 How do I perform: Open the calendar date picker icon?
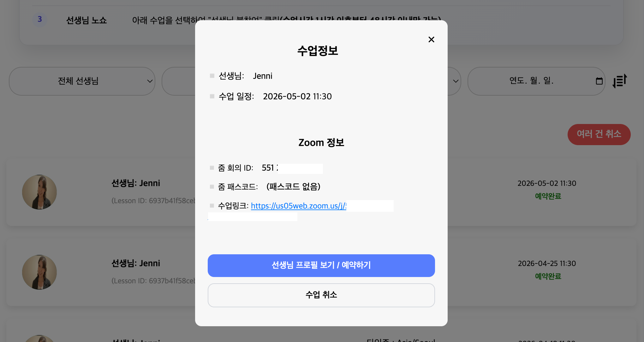[599, 81]
